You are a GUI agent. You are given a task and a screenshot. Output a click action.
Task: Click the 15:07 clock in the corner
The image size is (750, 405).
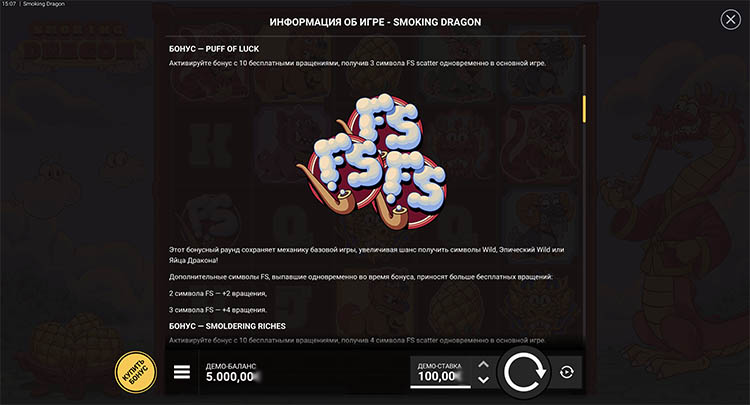pos(9,4)
